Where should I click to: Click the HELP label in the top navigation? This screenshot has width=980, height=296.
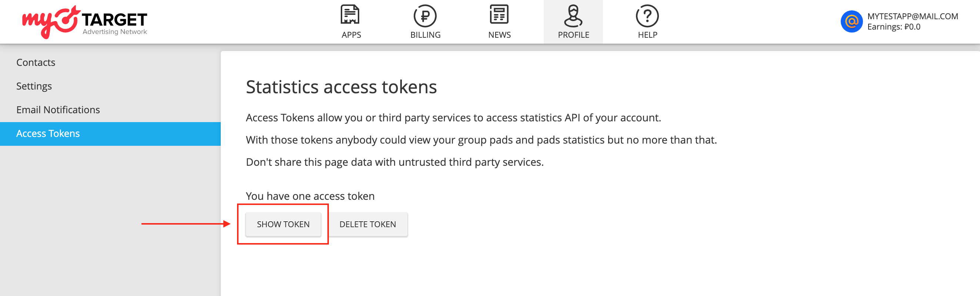click(647, 35)
